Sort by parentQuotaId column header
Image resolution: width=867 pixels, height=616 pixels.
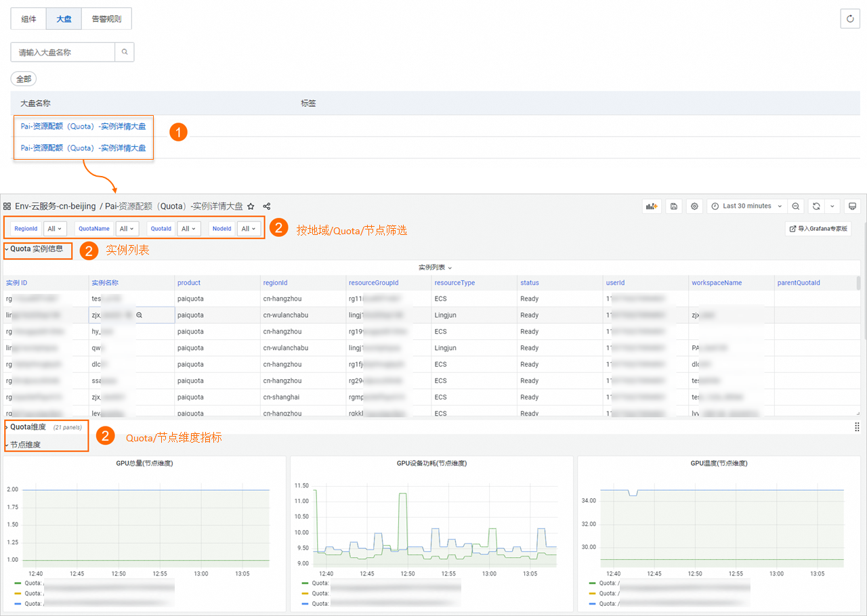point(799,283)
